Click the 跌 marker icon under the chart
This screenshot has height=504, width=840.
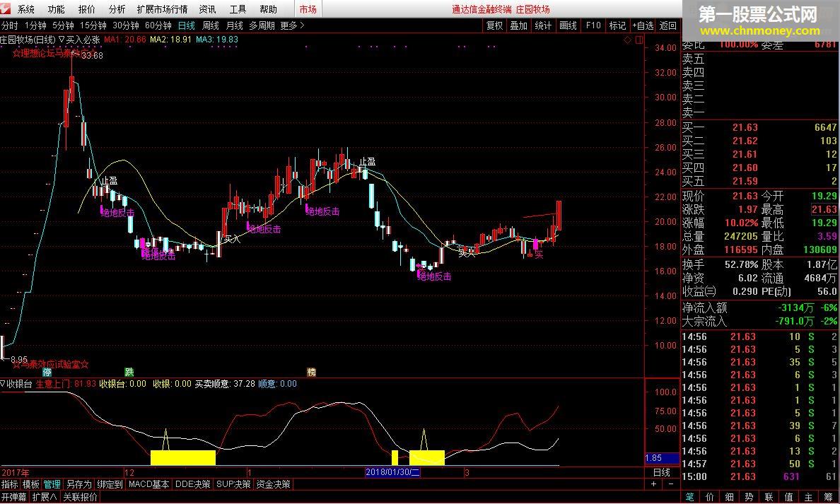pos(129,373)
